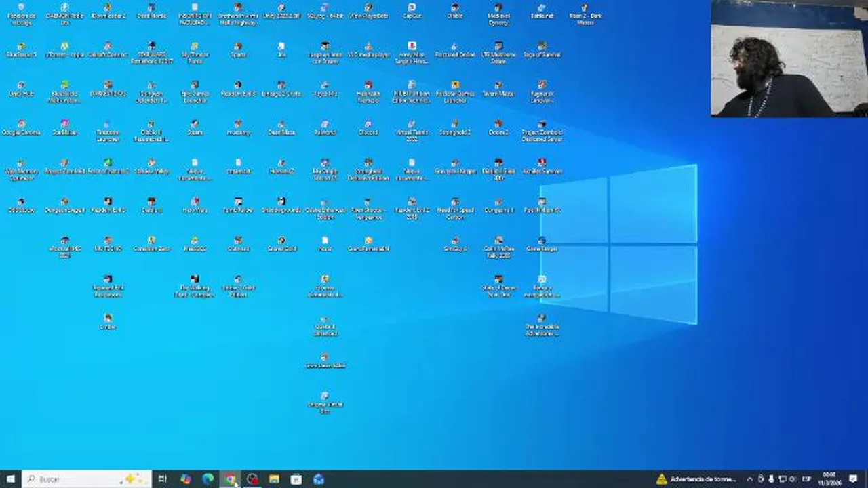The height and width of the screenshot is (488, 868).
Task: Show hidden system tray icons
Action: click(x=749, y=479)
